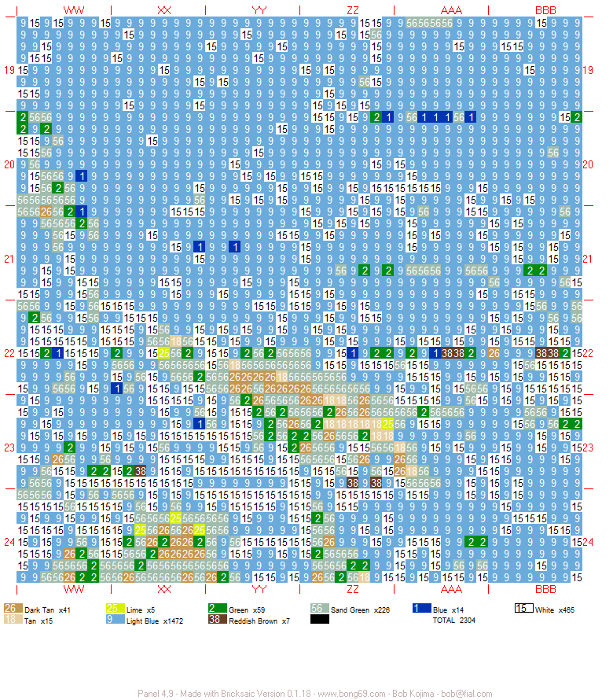Click the right row label '24'
Image resolution: width=613 pixels, height=700 pixels.
[588, 542]
